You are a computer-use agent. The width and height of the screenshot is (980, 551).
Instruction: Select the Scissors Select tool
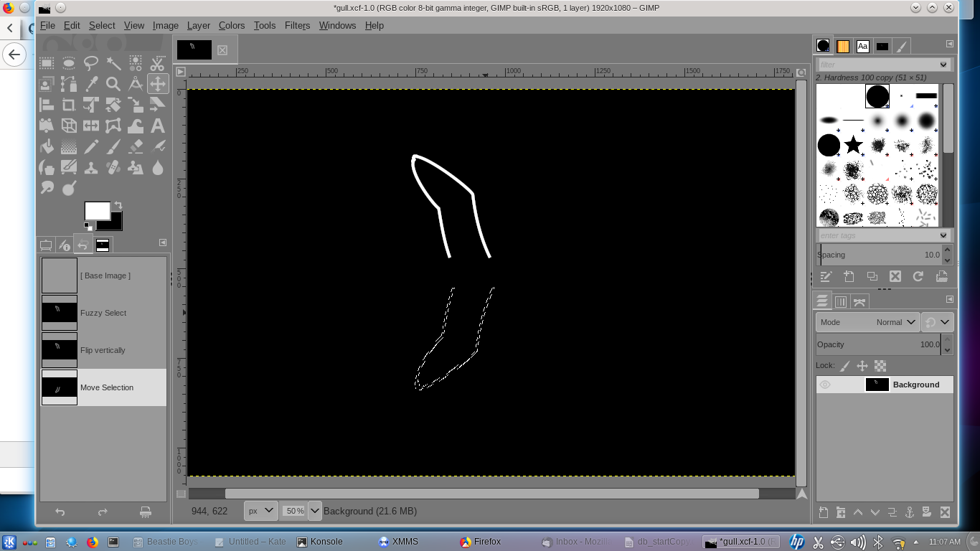[158, 63]
